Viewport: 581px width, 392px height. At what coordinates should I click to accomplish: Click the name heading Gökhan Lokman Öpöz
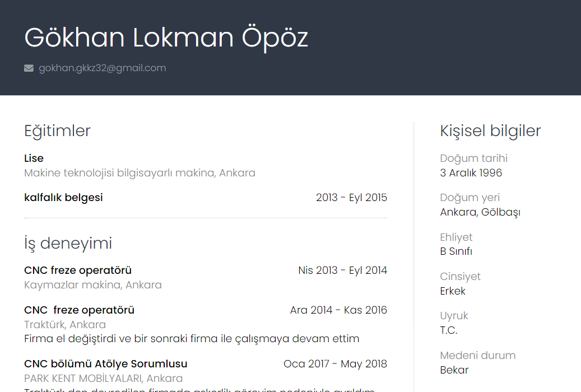(166, 38)
